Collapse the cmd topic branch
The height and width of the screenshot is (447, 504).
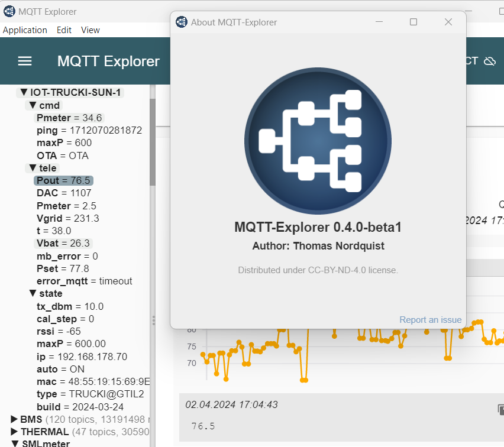tap(33, 105)
